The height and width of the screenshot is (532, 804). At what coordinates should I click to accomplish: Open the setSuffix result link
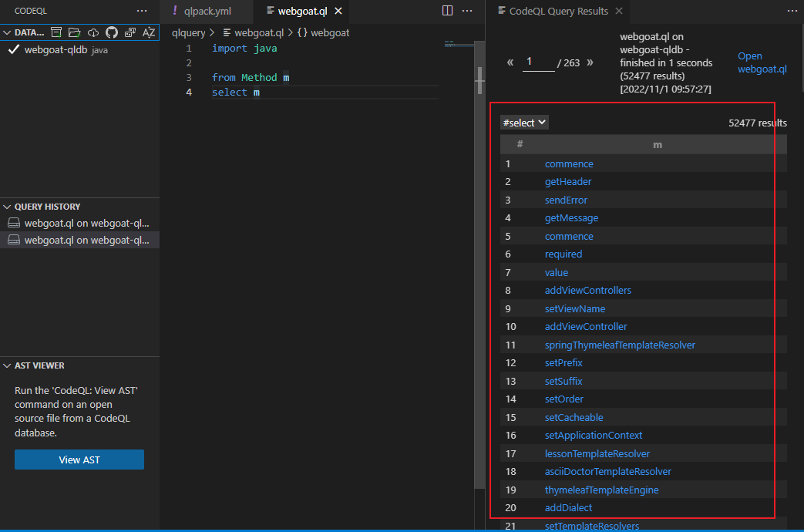tap(563, 381)
